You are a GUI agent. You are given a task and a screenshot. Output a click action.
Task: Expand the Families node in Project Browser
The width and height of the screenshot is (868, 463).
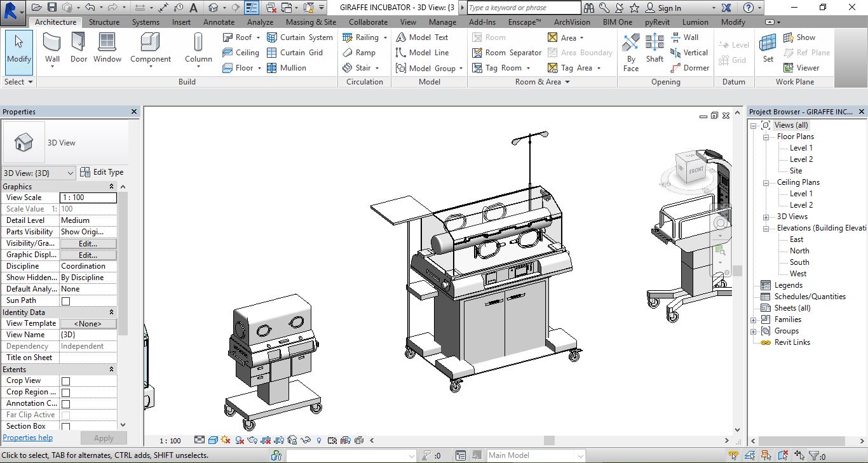[x=754, y=320]
